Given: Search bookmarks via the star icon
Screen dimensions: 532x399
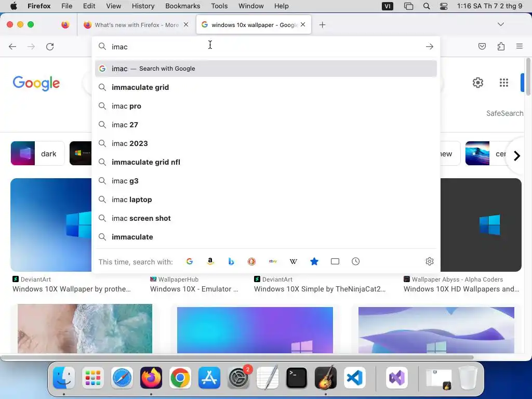Looking at the screenshot, I should (314, 261).
